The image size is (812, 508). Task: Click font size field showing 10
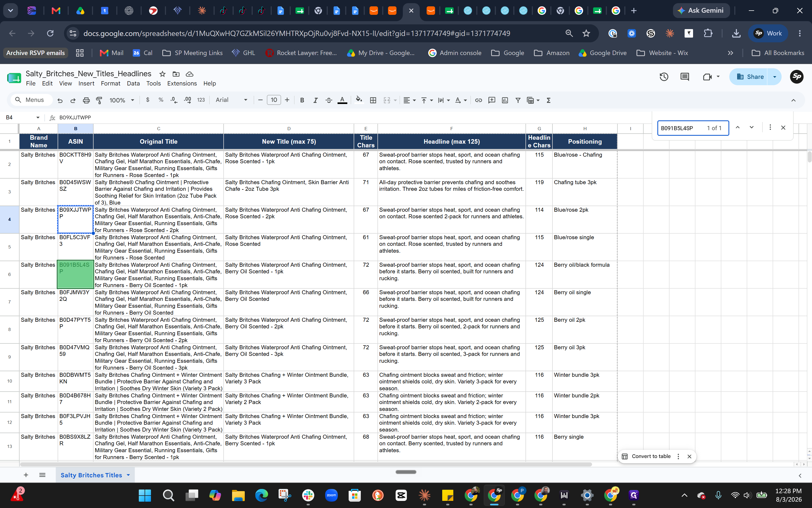pyautogui.click(x=274, y=100)
